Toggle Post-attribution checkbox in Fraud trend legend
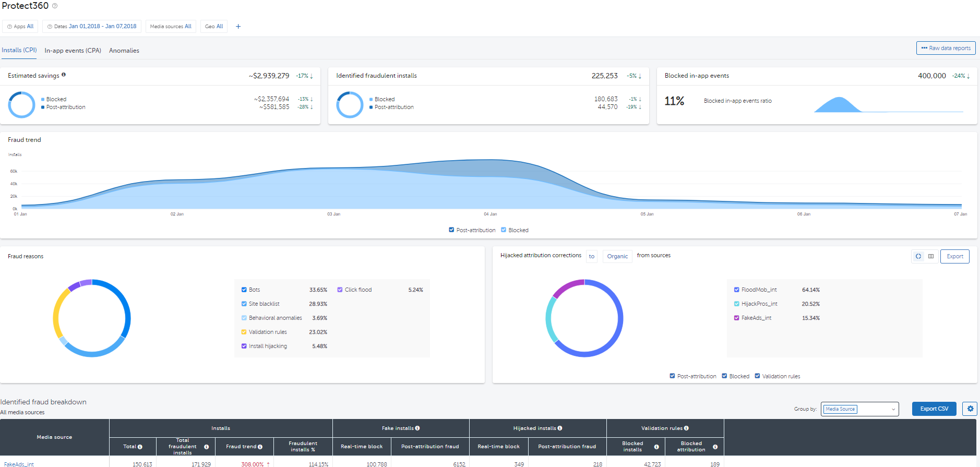The width and height of the screenshot is (980, 467). tap(451, 230)
